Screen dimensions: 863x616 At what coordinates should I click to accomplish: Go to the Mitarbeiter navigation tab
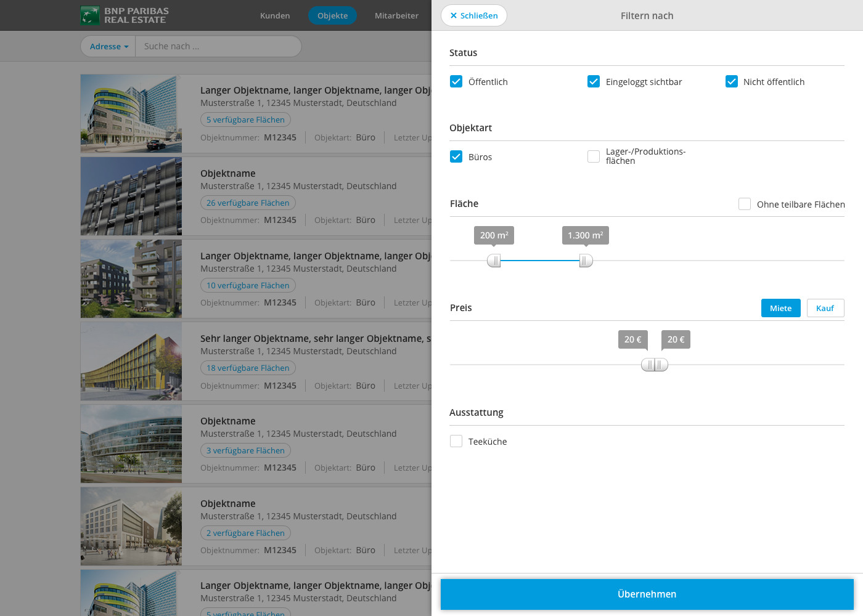(x=396, y=15)
